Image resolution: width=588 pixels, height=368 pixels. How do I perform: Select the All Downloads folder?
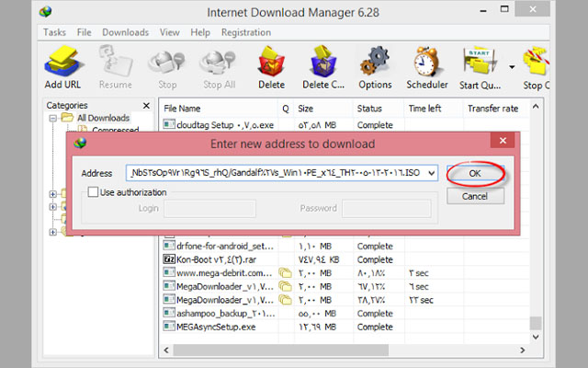pyautogui.click(x=104, y=118)
